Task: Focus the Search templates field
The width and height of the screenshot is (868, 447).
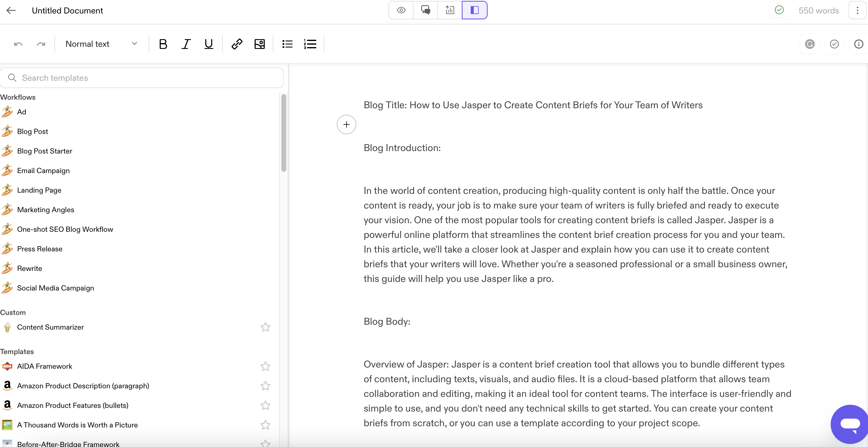Action: click(x=142, y=78)
